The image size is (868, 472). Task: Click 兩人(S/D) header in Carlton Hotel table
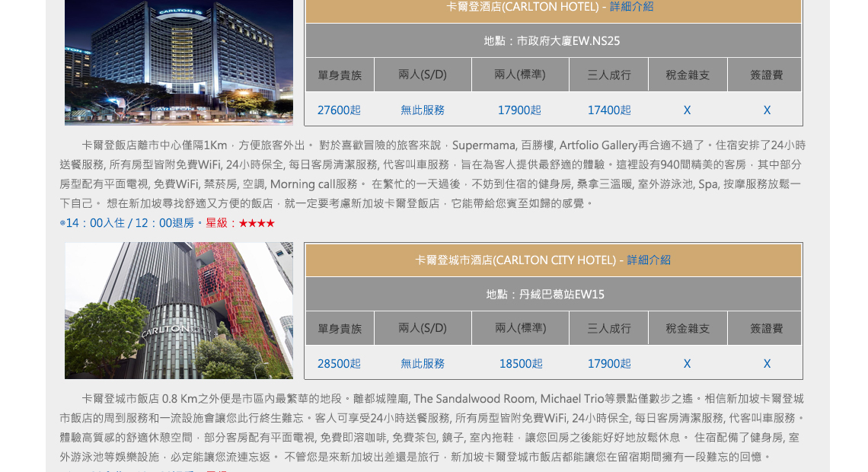pos(423,75)
